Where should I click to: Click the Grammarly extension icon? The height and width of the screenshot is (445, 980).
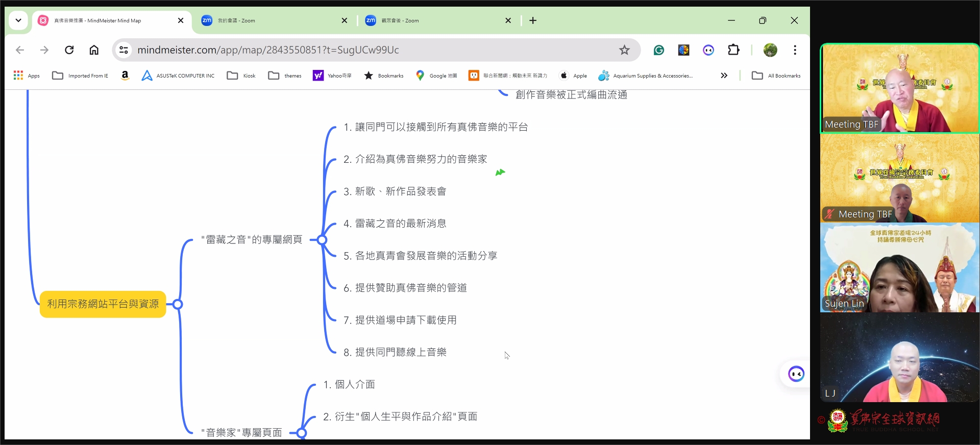coord(659,50)
